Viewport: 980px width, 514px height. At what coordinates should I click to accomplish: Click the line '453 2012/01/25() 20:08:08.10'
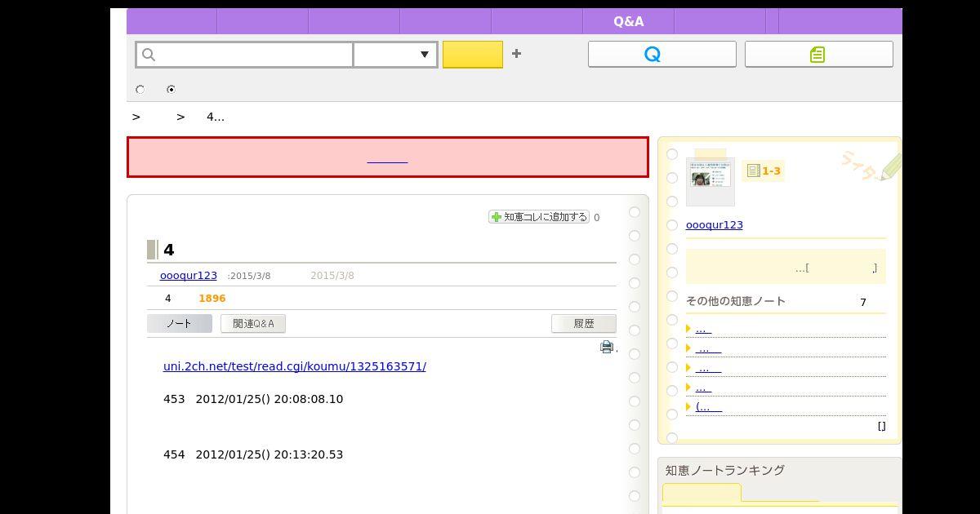pyautogui.click(x=253, y=399)
